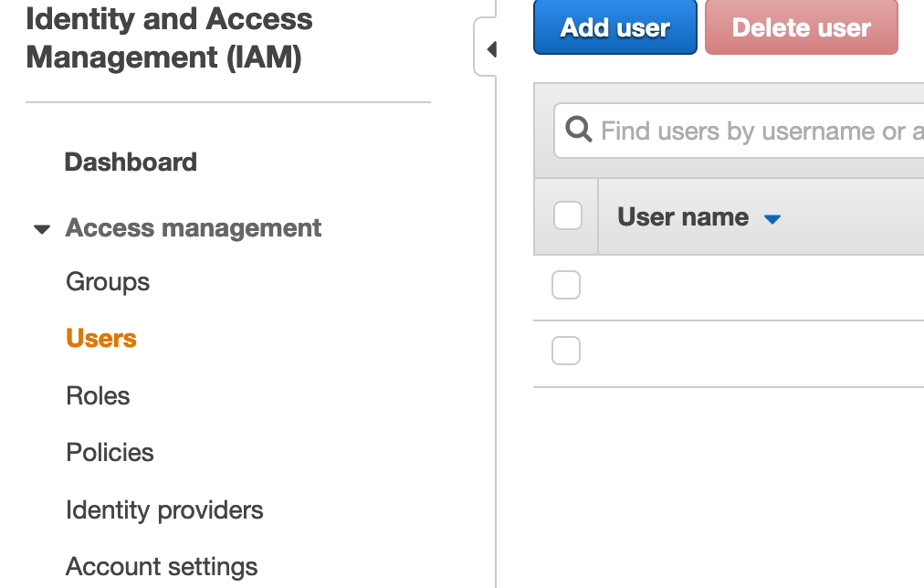Tick the select-all checkbox in the table header

point(568,215)
